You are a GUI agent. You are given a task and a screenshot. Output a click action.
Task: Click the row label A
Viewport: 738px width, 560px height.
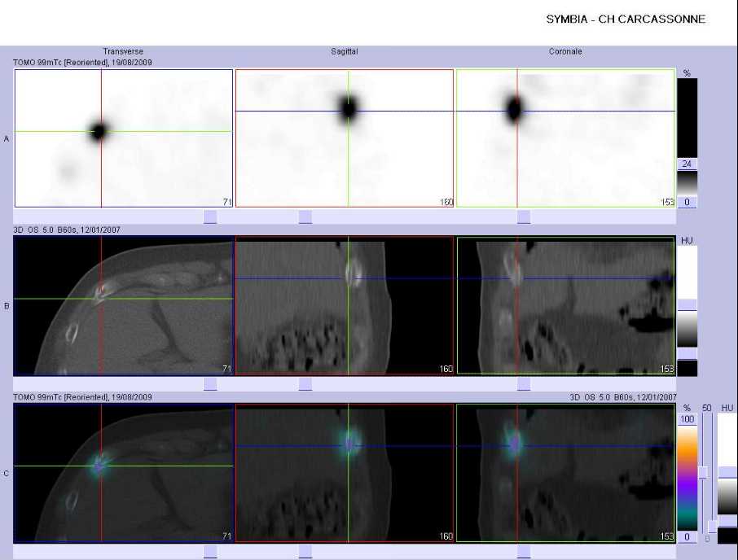(x=7, y=138)
